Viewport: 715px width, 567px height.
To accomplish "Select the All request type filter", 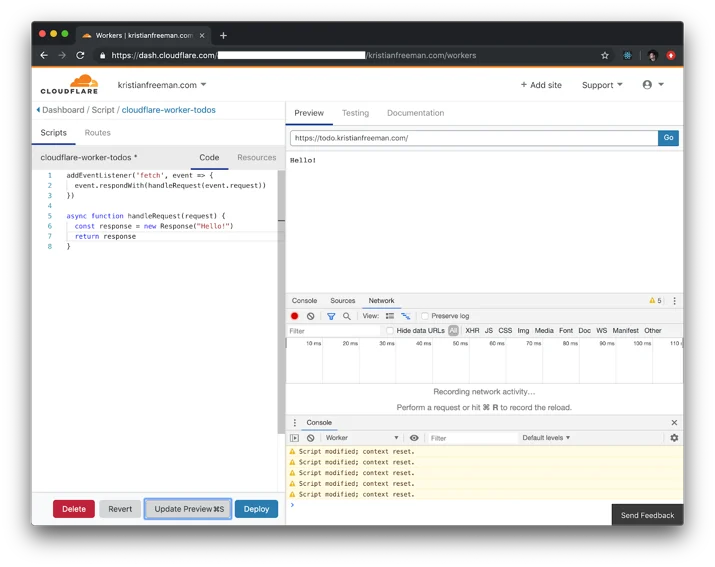I will tap(453, 330).
